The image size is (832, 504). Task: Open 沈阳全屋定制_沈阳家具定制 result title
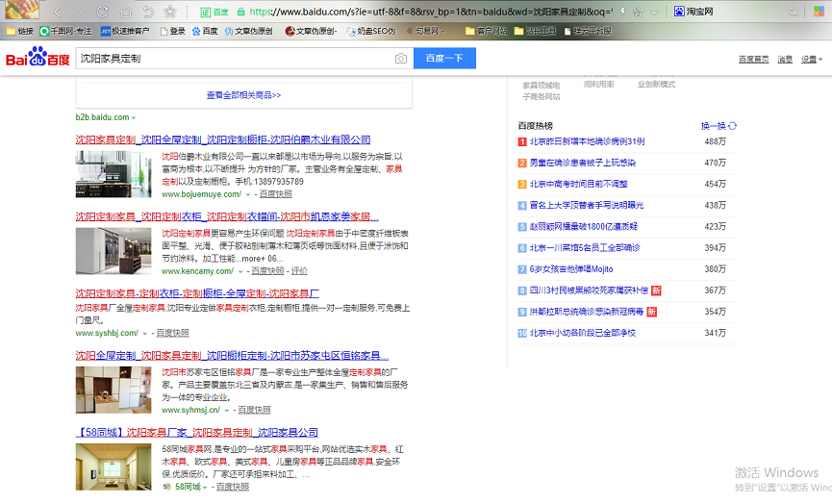(232, 356)
